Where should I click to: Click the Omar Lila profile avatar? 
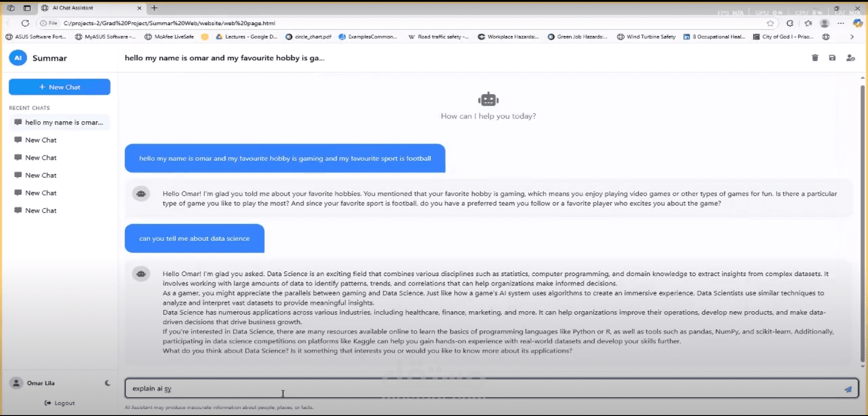(16, 383)
